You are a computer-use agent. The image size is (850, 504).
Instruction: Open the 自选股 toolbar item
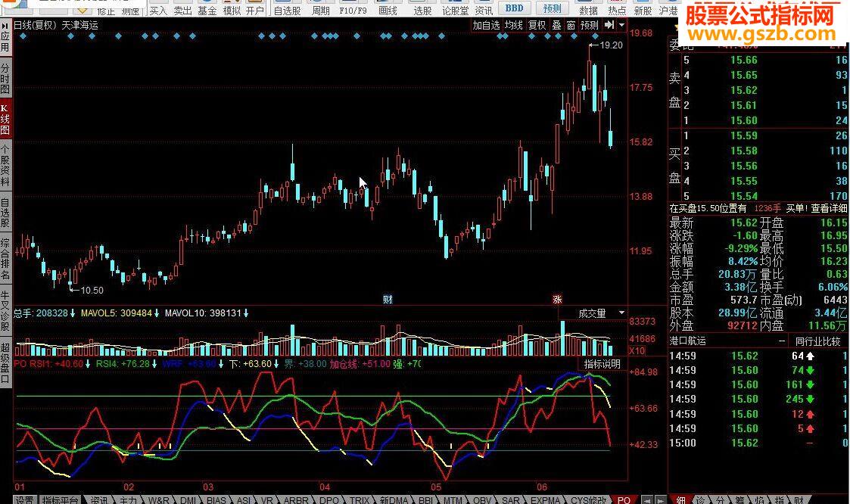(288, 11)
